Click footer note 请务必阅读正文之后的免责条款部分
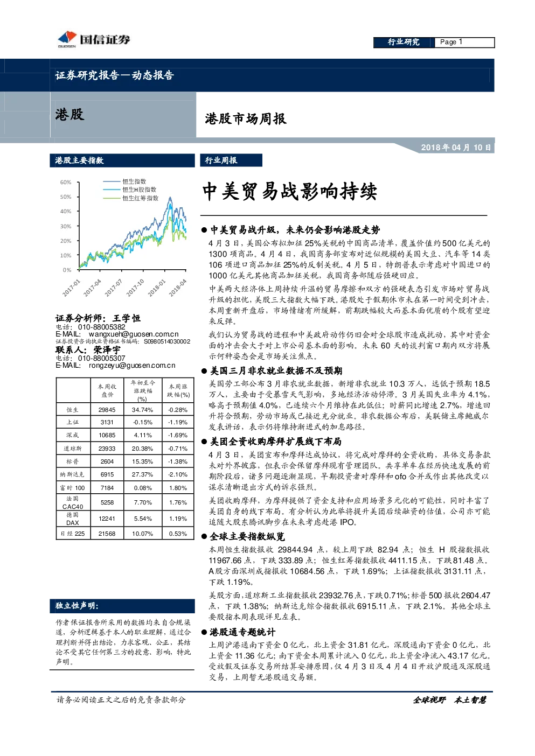 pos(121,699)
